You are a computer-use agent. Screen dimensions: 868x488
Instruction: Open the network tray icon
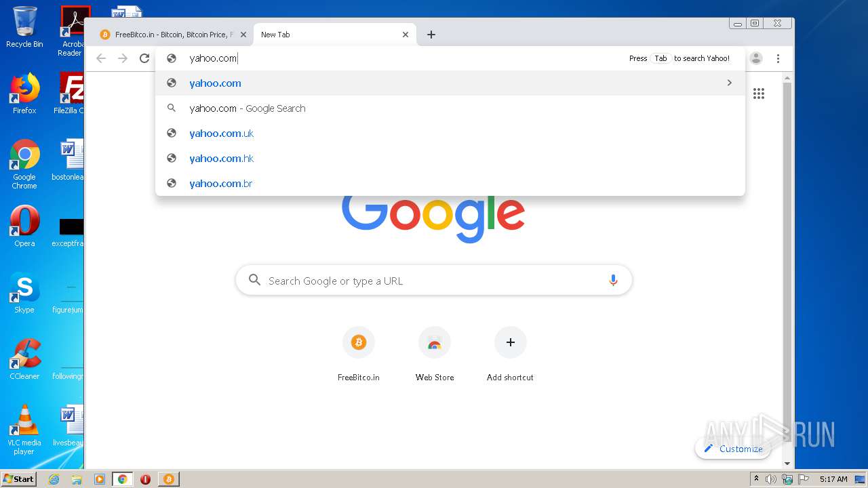pos(787,479)
